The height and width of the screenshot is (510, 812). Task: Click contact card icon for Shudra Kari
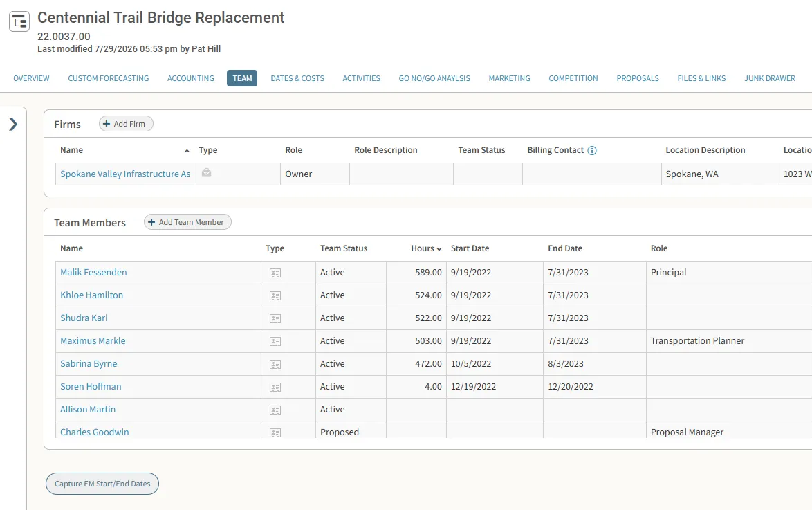[x=275, y=319]
